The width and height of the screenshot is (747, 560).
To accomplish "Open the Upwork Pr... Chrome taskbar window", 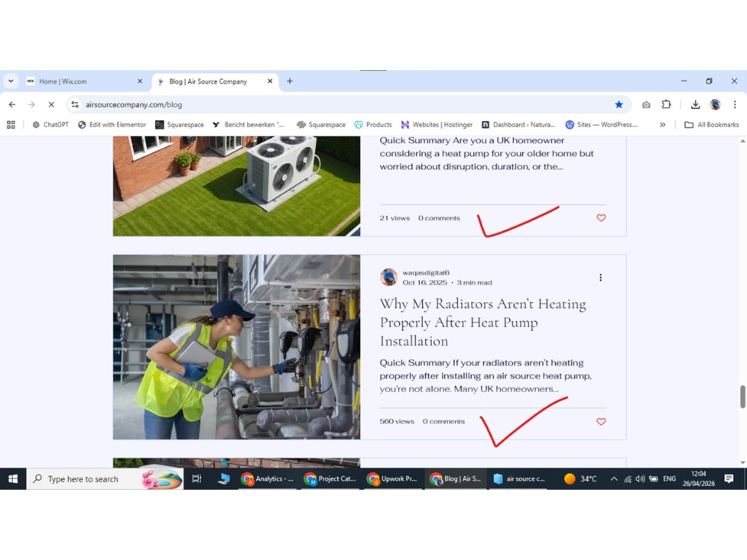I will 393,479.
